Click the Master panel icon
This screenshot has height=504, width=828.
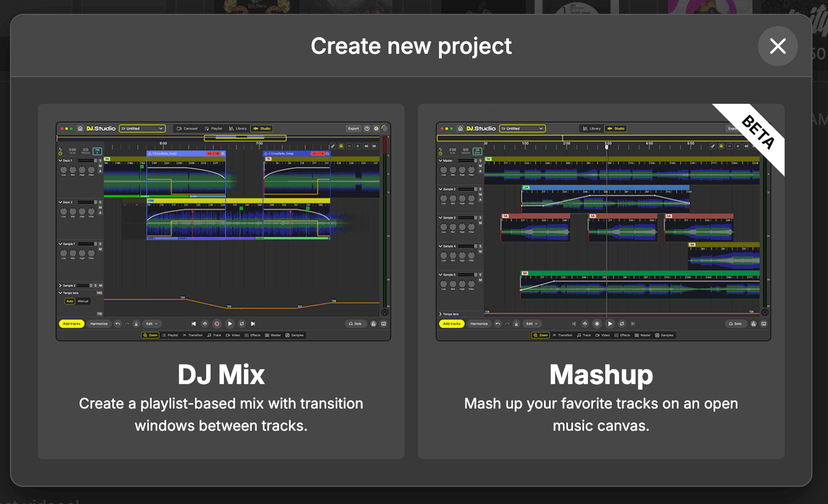pos(274,335)
